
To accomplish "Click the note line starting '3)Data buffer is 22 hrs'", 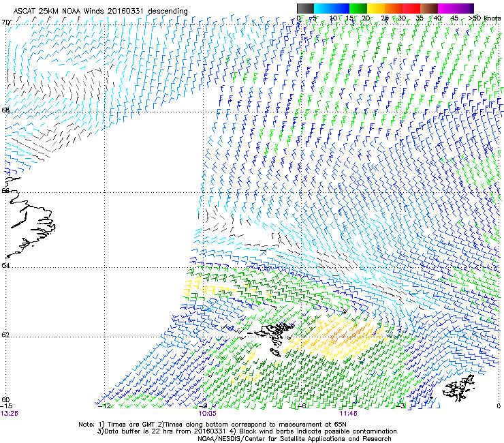I will 247,431.
